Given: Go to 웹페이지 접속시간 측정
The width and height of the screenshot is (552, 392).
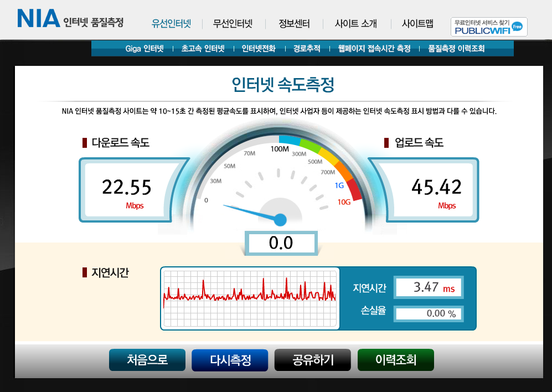Looking at the screenshot, I should [374, 49].
